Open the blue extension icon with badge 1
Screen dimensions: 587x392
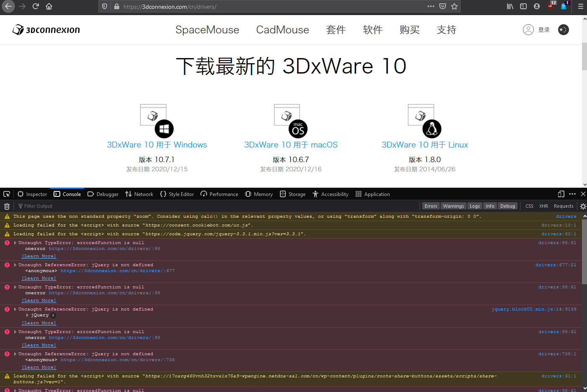coord(564,6)
